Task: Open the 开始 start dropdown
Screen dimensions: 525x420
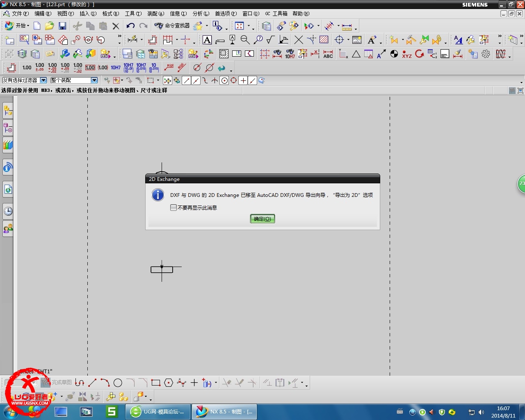Action: [x=17, y=26]
